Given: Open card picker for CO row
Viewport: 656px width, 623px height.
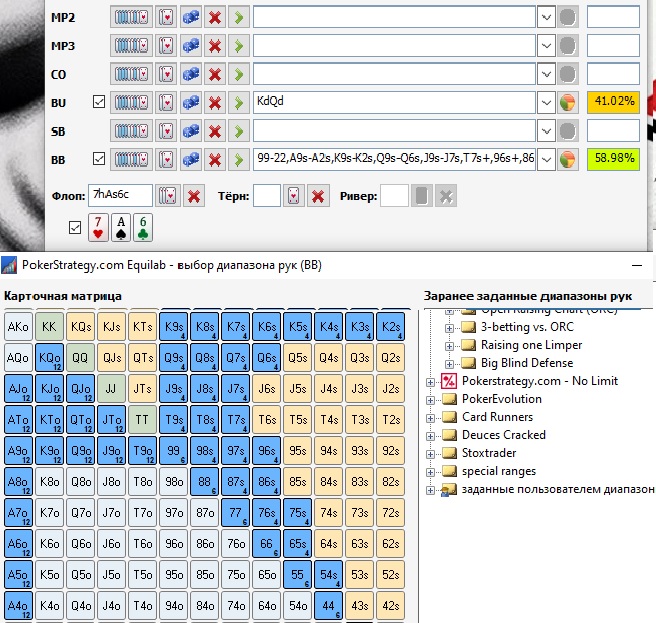Looking at the screenshot, I should [166, 74].
